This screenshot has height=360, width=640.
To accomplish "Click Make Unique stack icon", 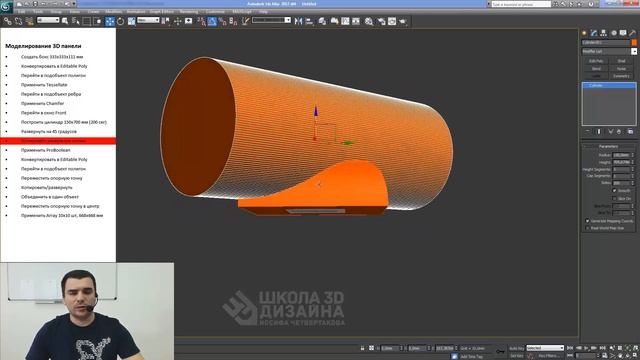I will pyautogui.click(x=610, y=131).
